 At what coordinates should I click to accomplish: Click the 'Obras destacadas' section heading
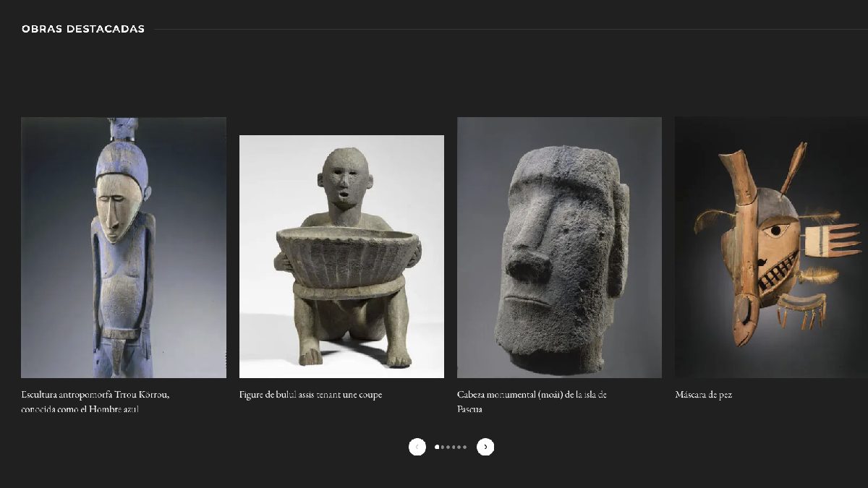[x=83, y=29]
